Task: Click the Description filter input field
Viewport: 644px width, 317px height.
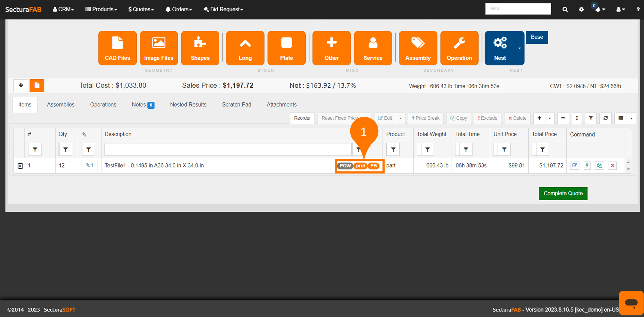Action: click(228, 149)
